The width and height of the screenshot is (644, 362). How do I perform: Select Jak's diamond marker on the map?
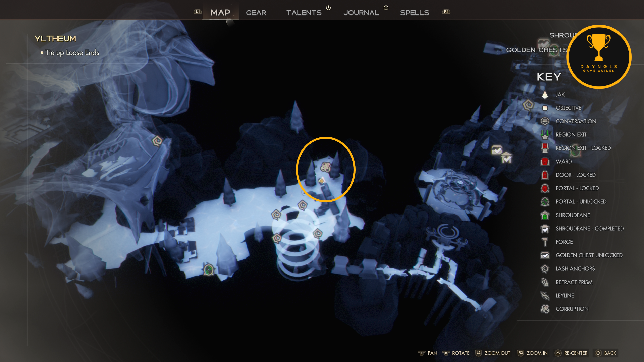322,181
